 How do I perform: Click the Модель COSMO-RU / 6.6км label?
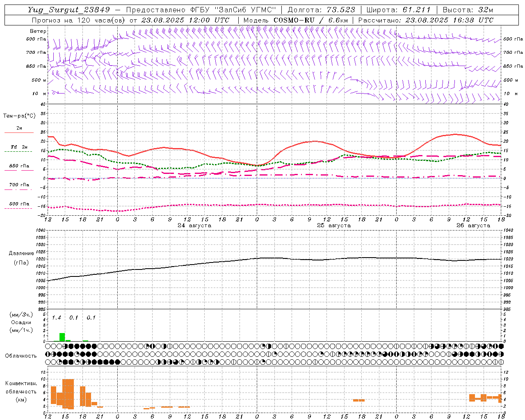coord(296,20)
